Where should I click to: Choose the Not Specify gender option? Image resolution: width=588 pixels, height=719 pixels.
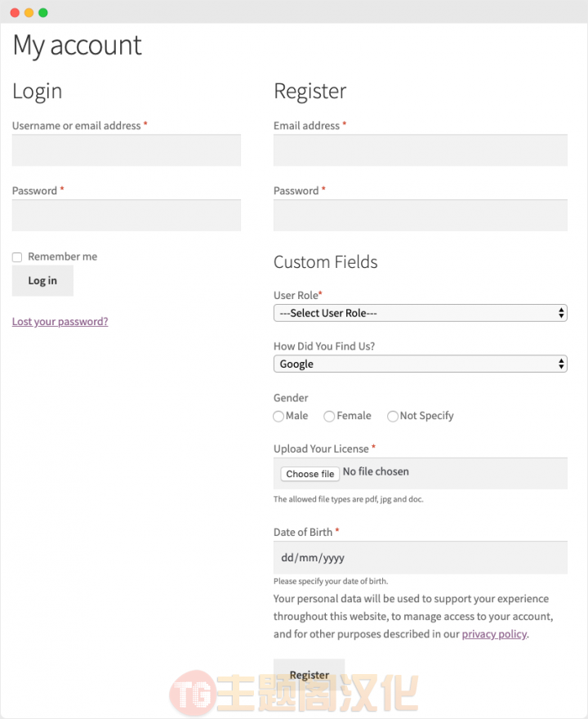(393, 417)
